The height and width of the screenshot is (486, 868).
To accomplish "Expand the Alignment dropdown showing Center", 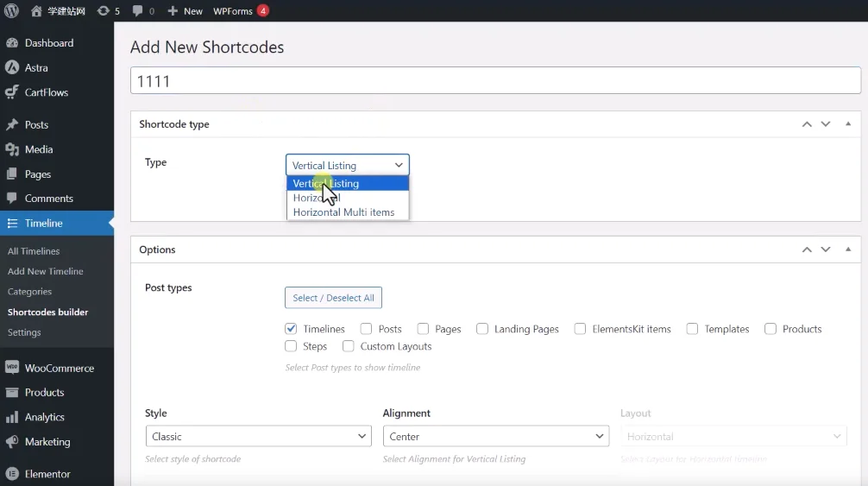I will [x=495, y=437].
